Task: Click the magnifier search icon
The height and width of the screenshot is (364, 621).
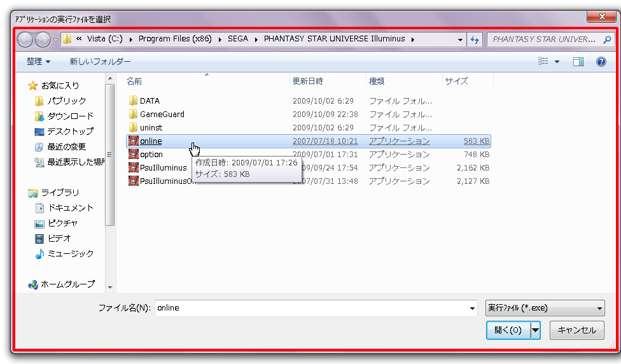Action: (607, 39)
